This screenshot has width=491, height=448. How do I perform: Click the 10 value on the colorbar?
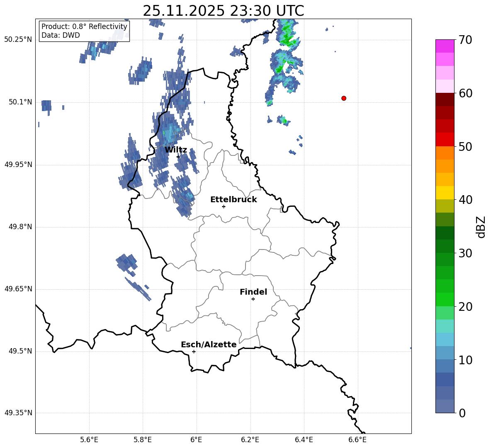(465, 360)
